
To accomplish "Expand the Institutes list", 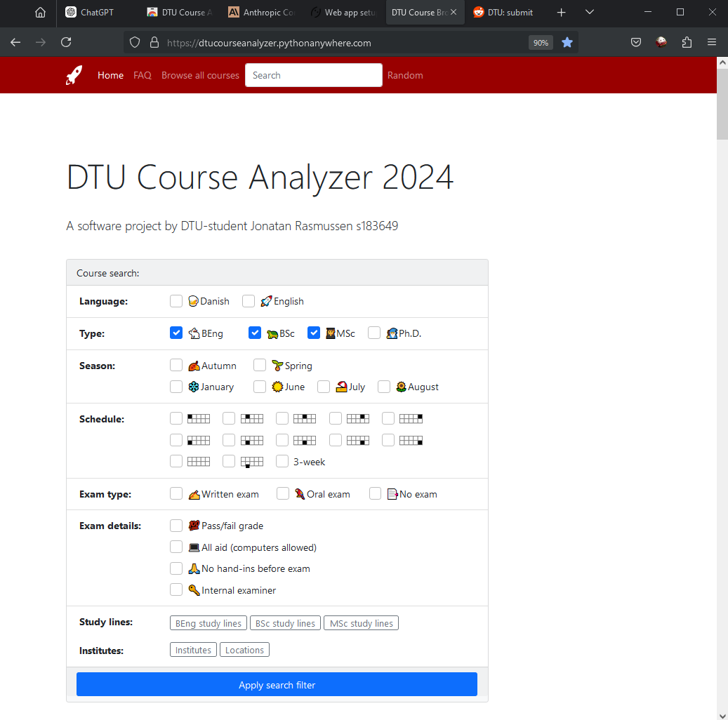I will (193, 650).
